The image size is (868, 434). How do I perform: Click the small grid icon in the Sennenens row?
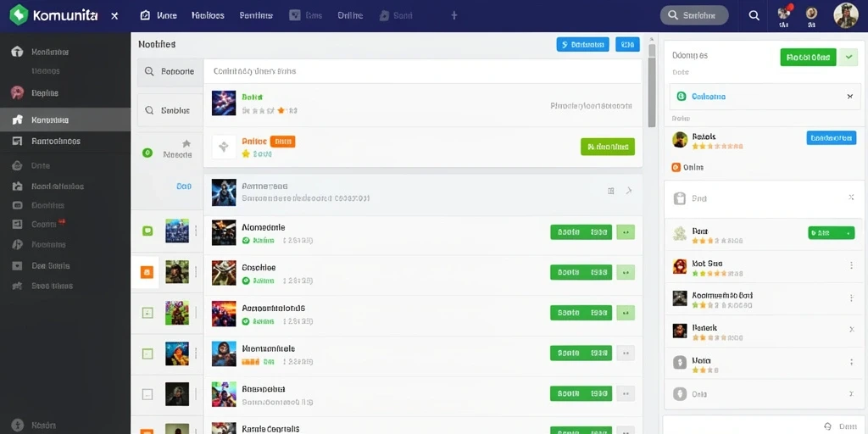tap(611, 191)
